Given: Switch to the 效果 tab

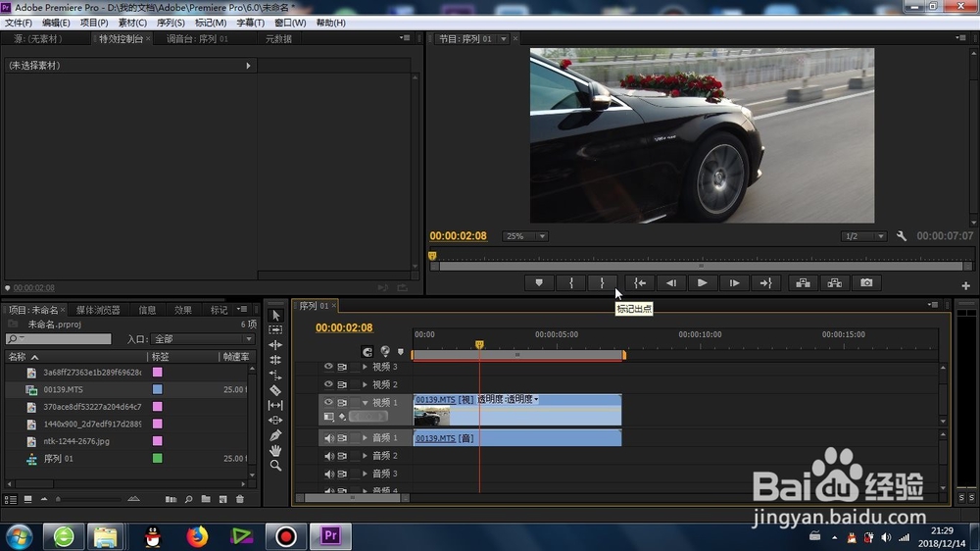Looking at the screenshot, I should click(x=182, y=310).
